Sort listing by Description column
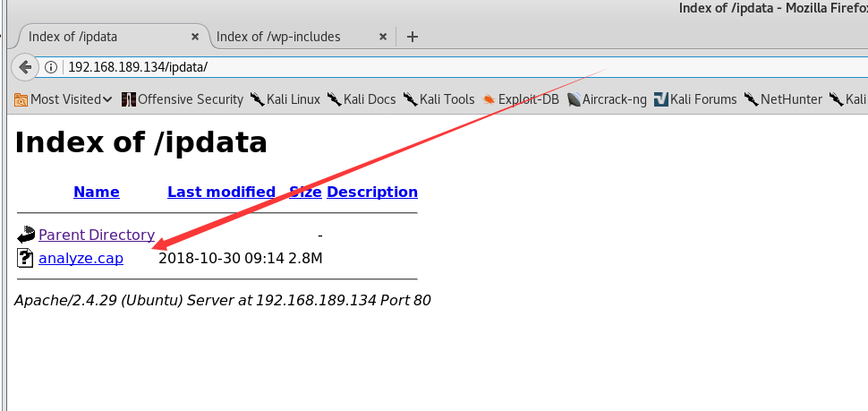868x411 pixels. pyautogui.click(x=372, y=193)
